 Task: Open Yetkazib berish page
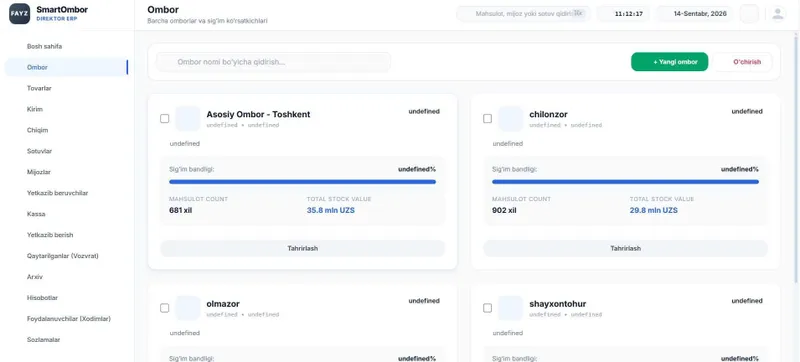pos(66,235)
